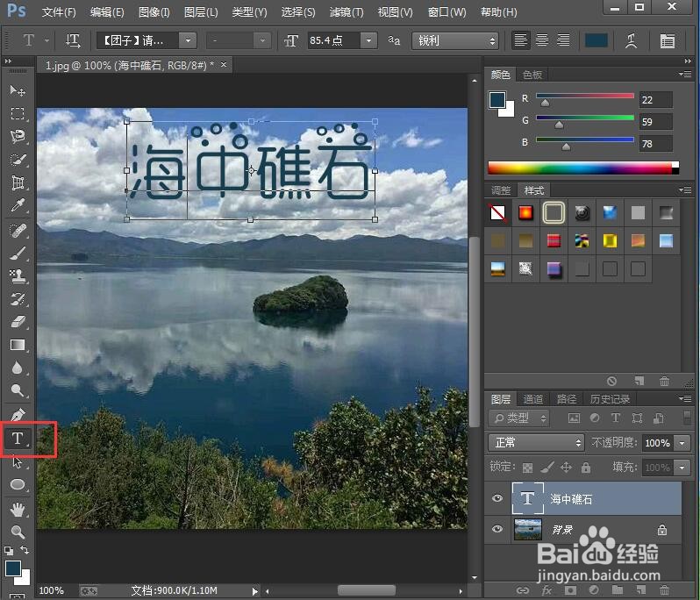Open the opacity 不透明度 dropdown arrow
The width and height of the screenshot is (700, 600).
tap(682, 443)
